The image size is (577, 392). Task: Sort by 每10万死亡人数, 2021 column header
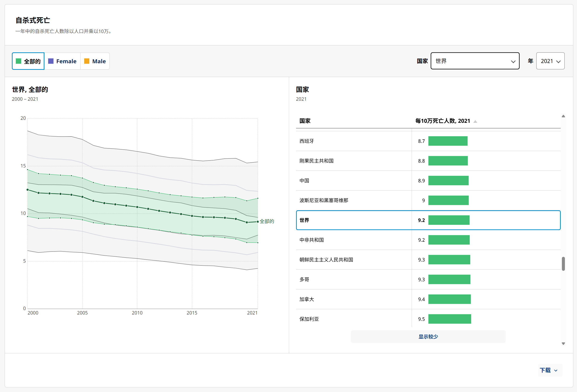[x=443, y=121]
